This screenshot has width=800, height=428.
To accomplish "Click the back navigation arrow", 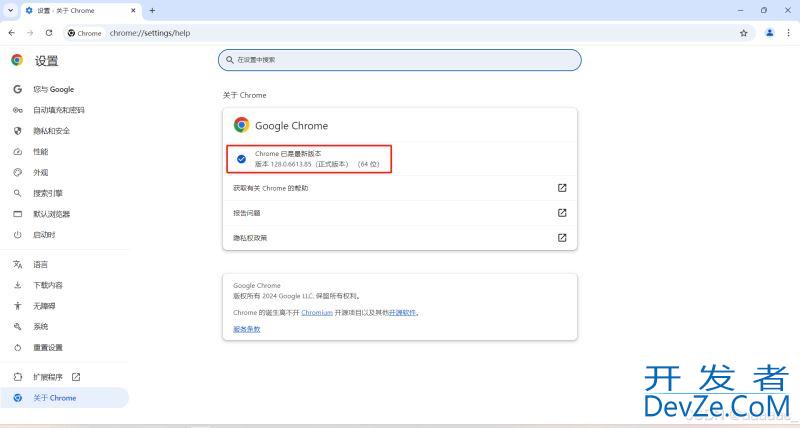I will [x=12, y=33].
